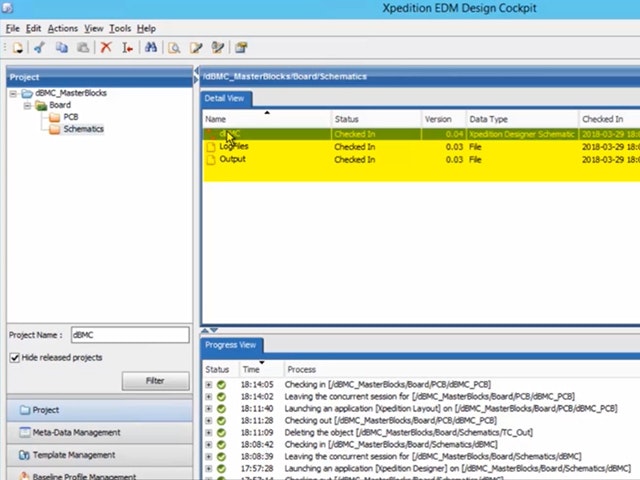Click the Filter button
The height and width of the screenshot is (480, 640).
point(156,381)
